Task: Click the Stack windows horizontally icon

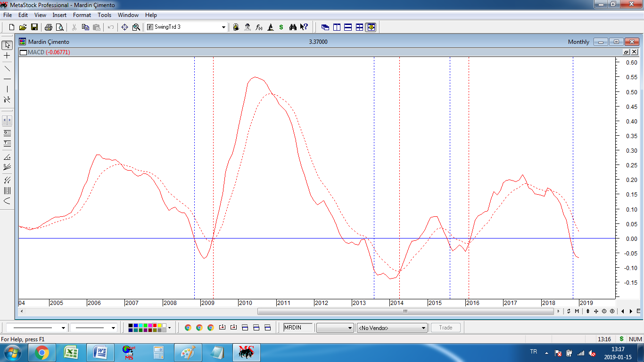Action: tap(348, 27)
